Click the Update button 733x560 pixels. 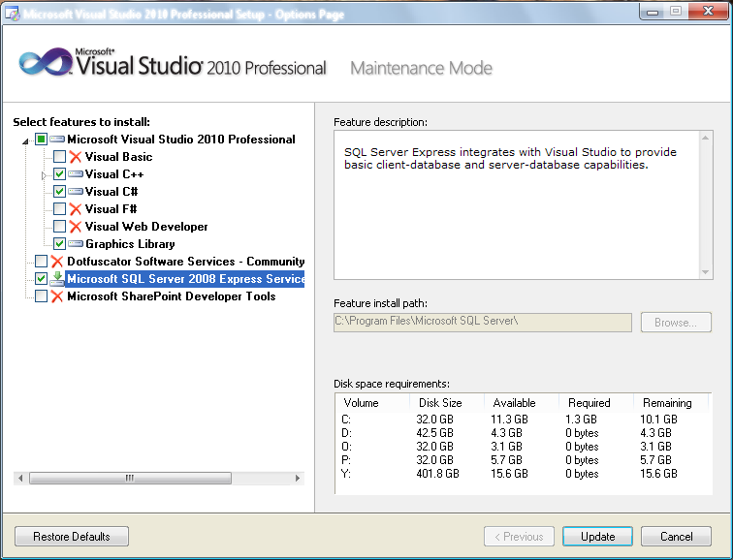pyautogui.click(x=597, y=536)
